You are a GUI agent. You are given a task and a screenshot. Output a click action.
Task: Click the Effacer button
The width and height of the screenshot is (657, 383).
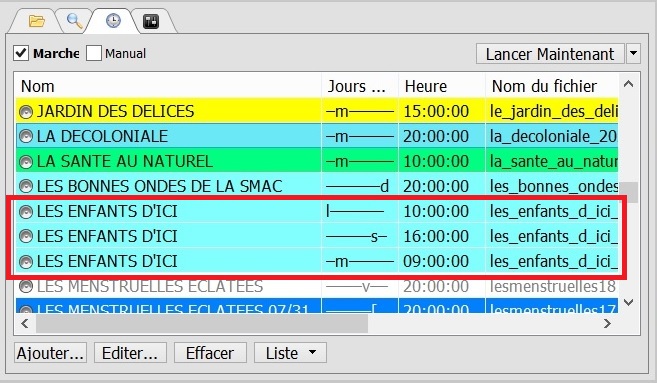(210, 353)
